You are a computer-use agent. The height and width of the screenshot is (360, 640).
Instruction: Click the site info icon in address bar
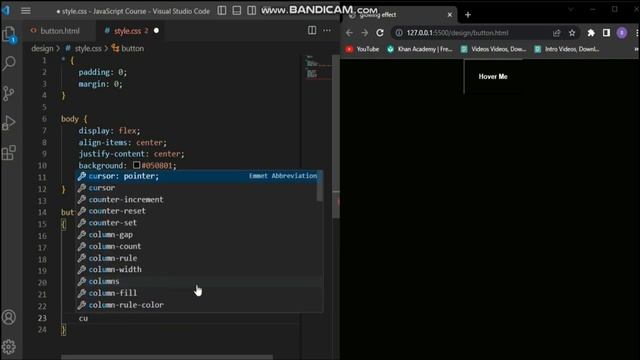pos(399,33)
